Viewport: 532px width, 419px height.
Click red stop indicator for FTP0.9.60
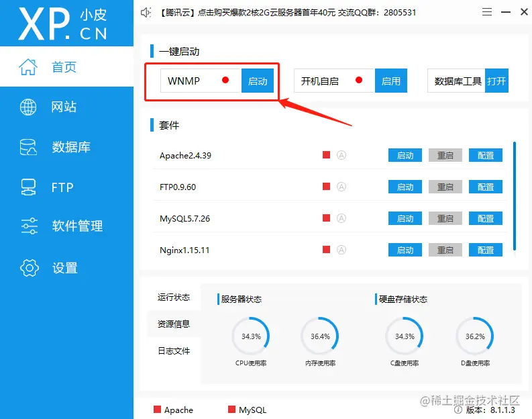click(x=327, y=187)
